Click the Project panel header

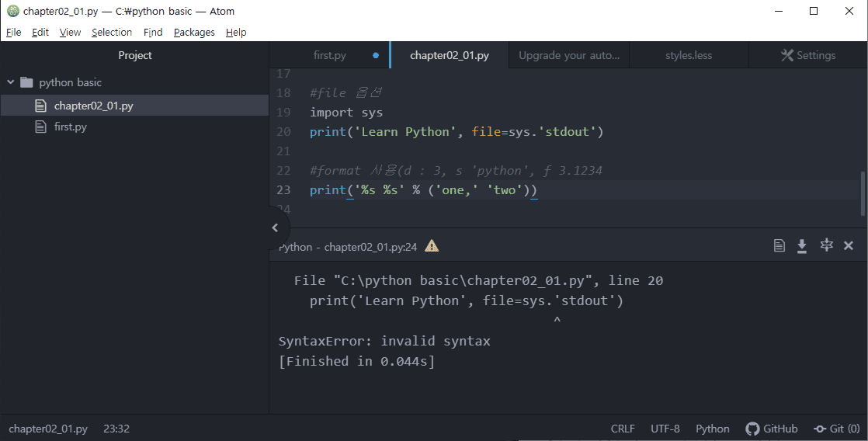[134, 55]
